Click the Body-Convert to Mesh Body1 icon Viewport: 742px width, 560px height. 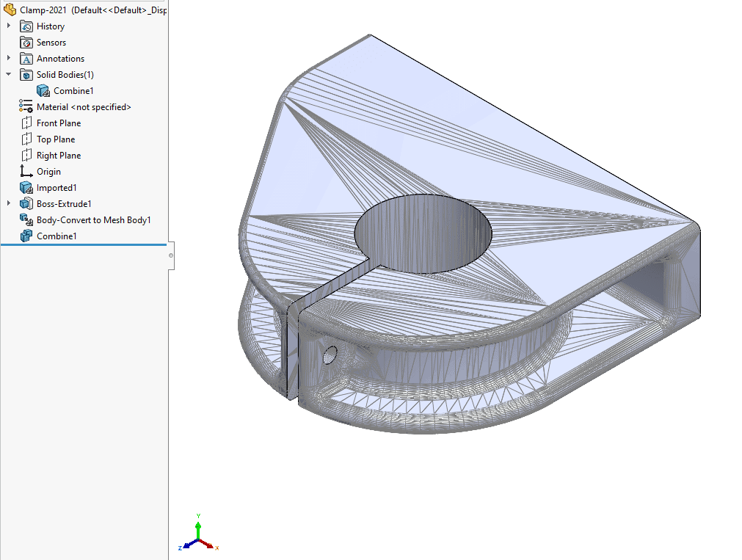pyautogui.click(x=27, y=219)
